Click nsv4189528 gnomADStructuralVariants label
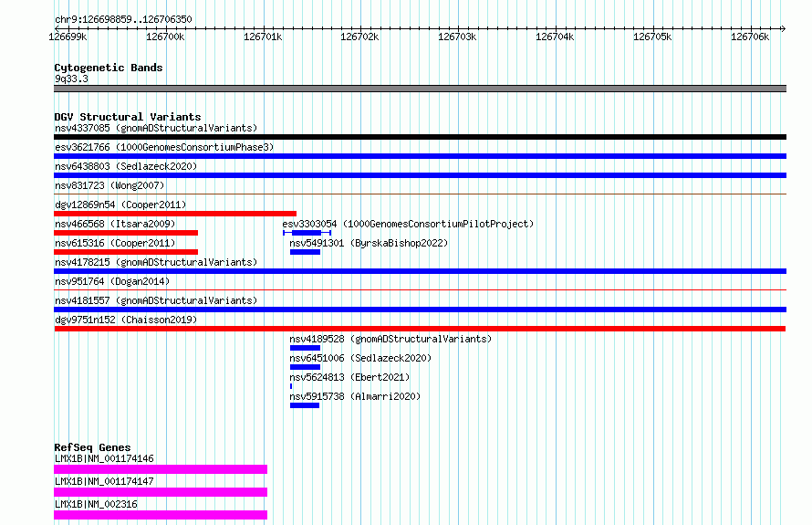 [390, 339]
